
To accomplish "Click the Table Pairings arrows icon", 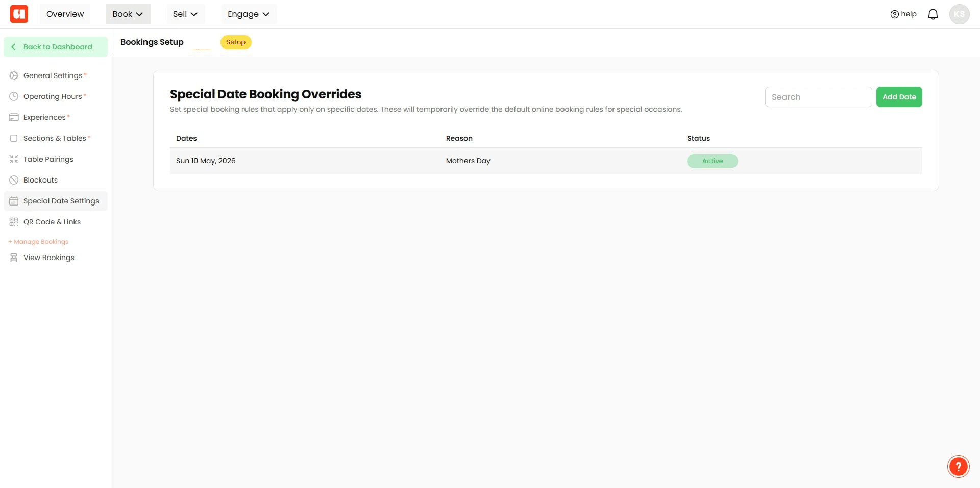I will [x=14, y=159].
